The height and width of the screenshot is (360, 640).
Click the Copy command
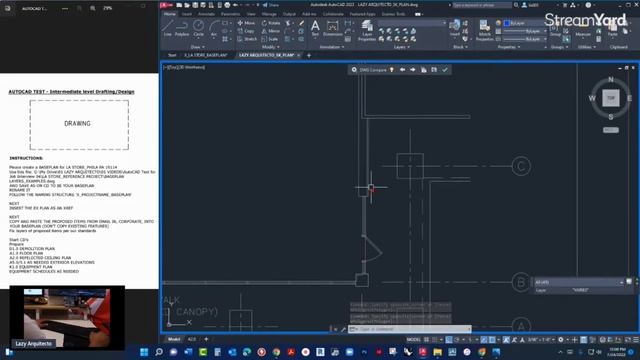pyautogui.click(x=246, y=31)
